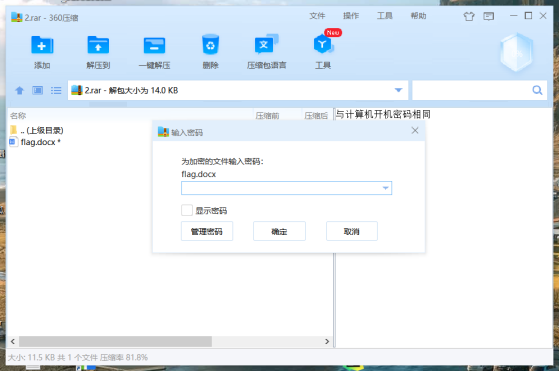Click the scrollbar's right arrow
The width and height of the screenshot is (559, 371).
point(327,341)
